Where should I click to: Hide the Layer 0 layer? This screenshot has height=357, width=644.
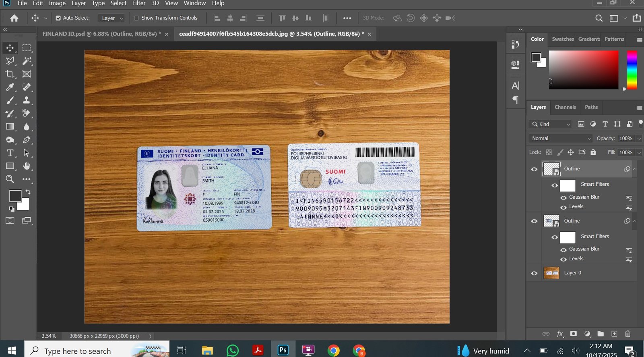point(534,273)
